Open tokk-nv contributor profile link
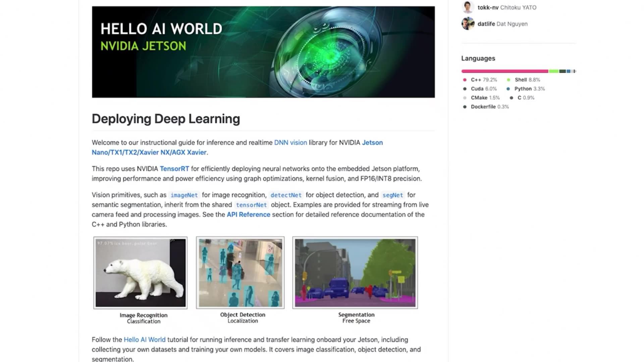This screenshot has height=362, width=644. (x=488, y=7)
